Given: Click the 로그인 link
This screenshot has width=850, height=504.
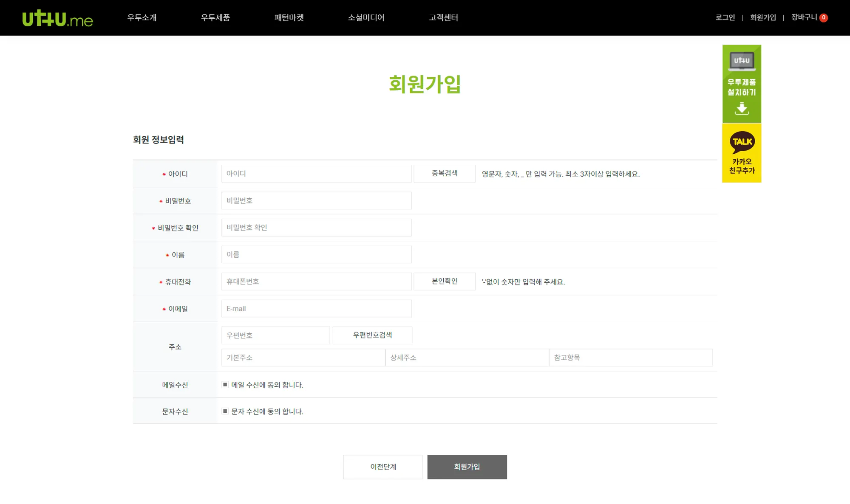Looking at the screenshot, I should tap(725, 17).
